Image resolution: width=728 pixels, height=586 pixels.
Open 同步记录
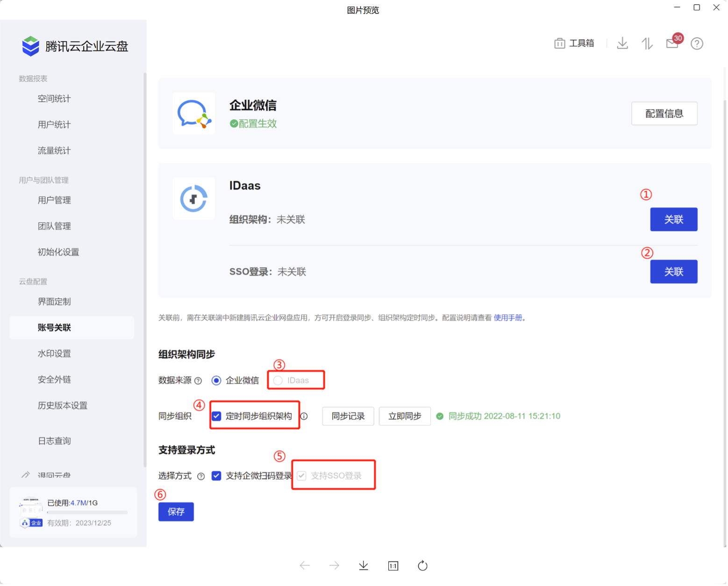click(x=348, y=417)
